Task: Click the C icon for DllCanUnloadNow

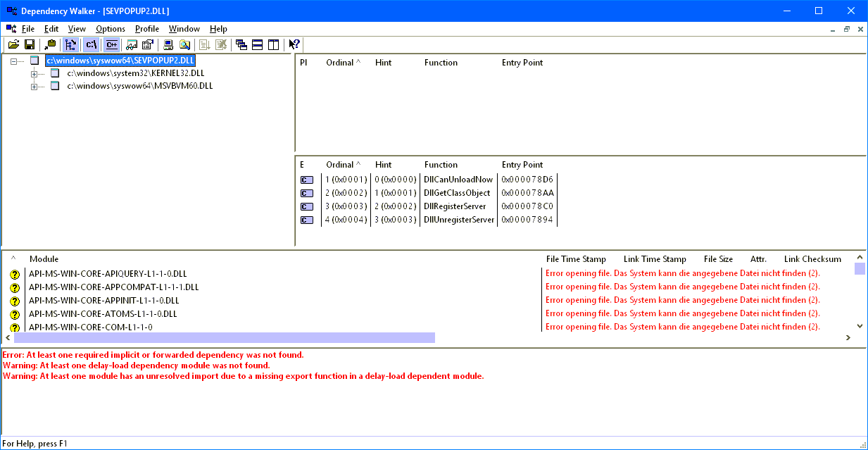Action: point(307,180)
